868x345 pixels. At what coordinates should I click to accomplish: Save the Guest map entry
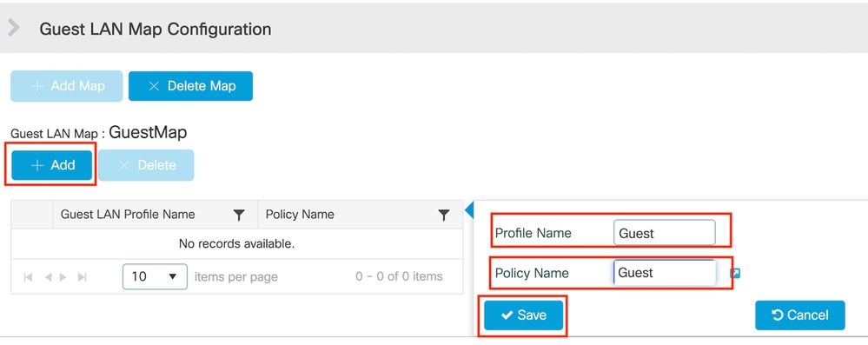coord(524,315)
